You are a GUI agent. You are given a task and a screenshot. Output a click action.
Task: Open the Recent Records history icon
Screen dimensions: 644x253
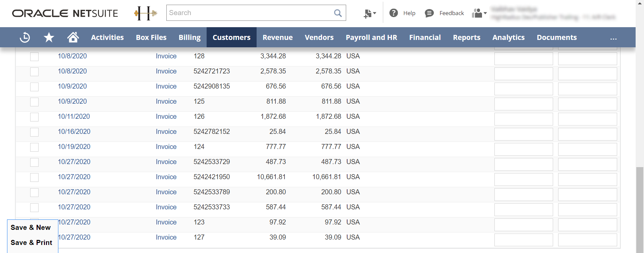point(25,37)
